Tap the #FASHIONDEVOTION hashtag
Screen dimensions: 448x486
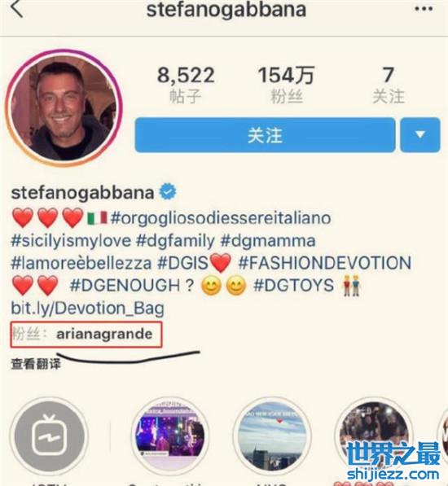(325, 263)
